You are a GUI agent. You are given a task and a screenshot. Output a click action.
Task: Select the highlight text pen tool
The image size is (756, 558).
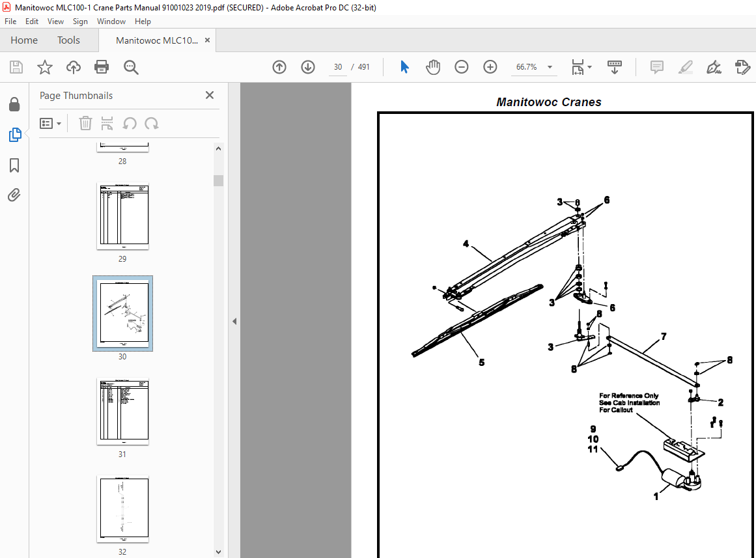(x=685, y=67)
